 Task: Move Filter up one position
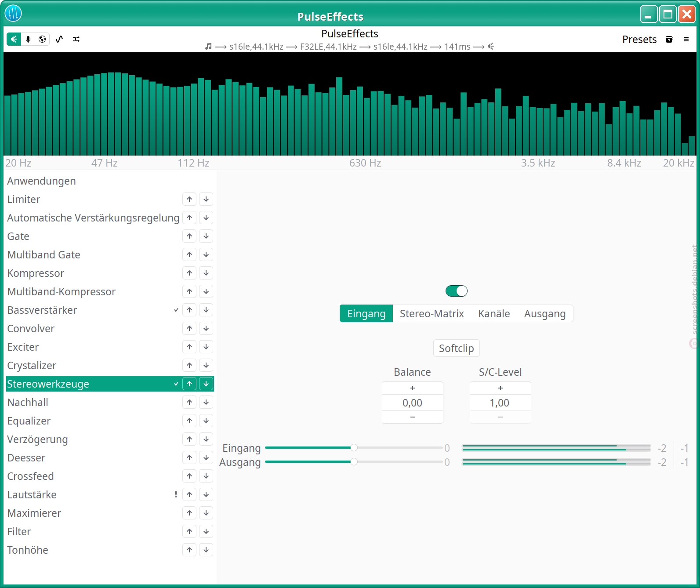[x=189, y=531]
